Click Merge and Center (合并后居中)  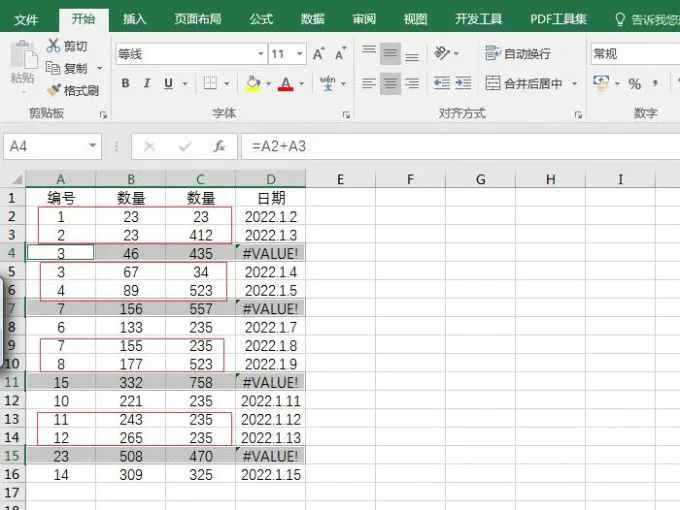[x=523, y=83]
